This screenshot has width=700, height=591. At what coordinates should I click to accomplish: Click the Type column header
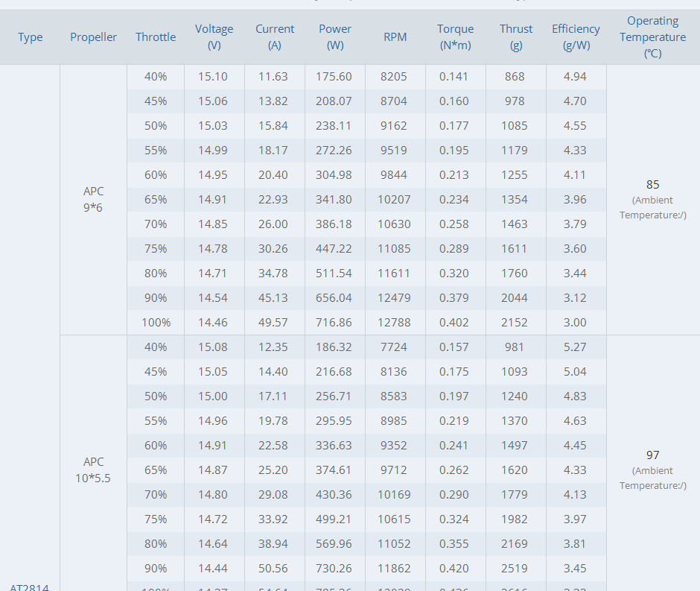30,37
